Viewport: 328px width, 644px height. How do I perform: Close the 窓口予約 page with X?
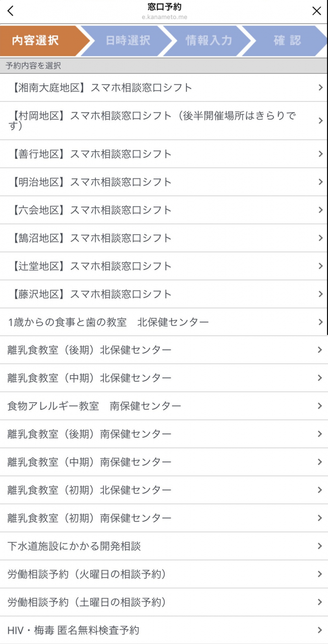tap(316, 11)
